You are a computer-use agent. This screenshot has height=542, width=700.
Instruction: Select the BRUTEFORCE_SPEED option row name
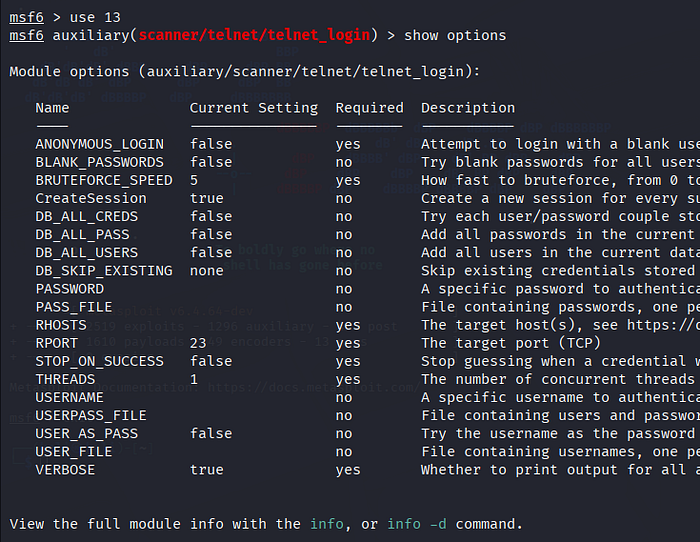(x=103, y=180)
